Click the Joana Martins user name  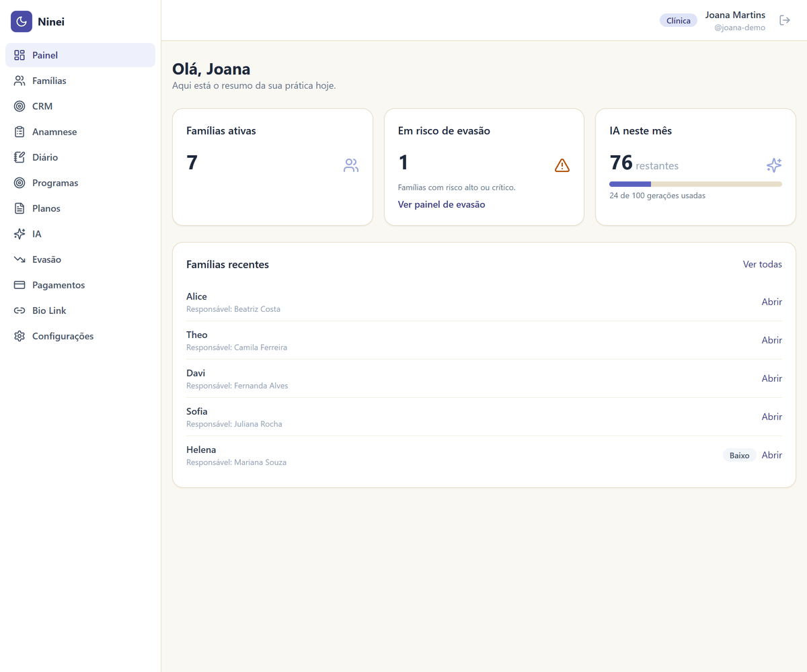(x=735, y=15)
